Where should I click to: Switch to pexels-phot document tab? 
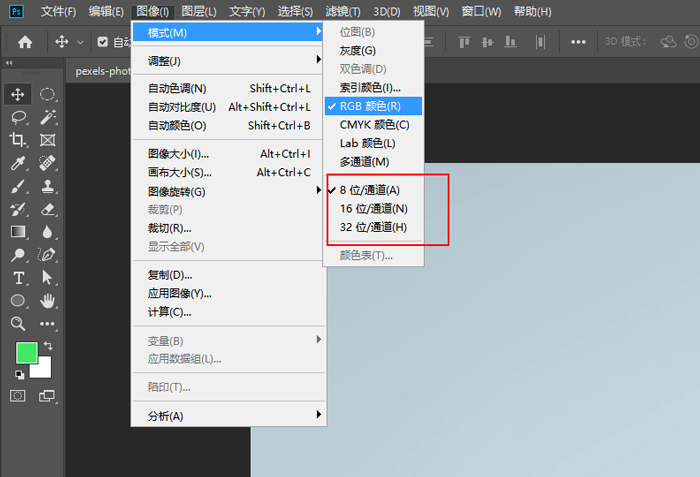103,71
